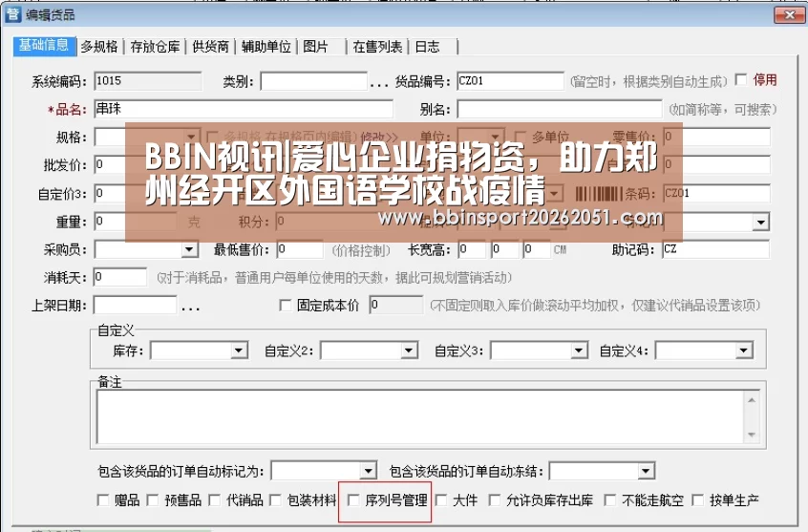The image size is (808, 532).
Task: Tick the 停用 checkbox
Action: 741,80
